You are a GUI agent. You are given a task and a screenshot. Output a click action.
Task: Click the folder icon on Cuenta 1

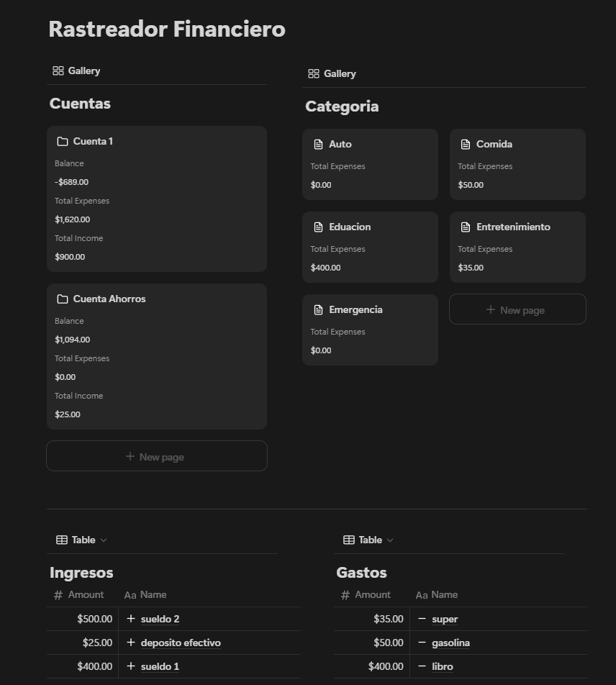click(x=63, y=141)
